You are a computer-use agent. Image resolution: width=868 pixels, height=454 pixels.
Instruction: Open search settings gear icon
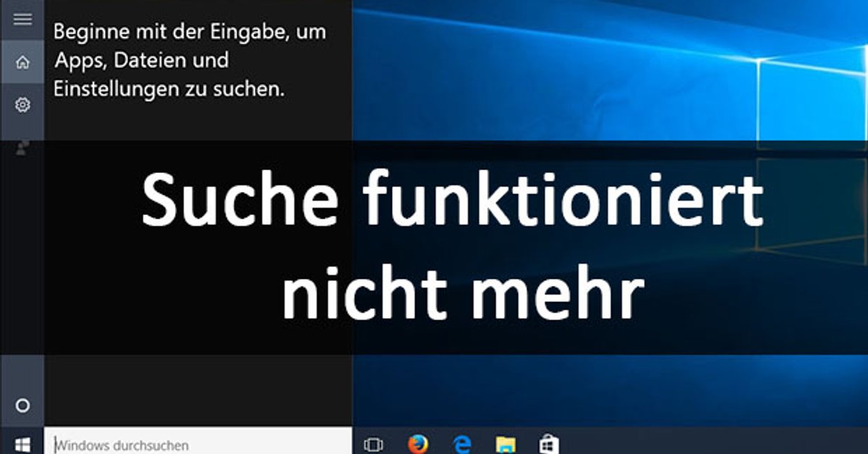(x=22, y=105)
